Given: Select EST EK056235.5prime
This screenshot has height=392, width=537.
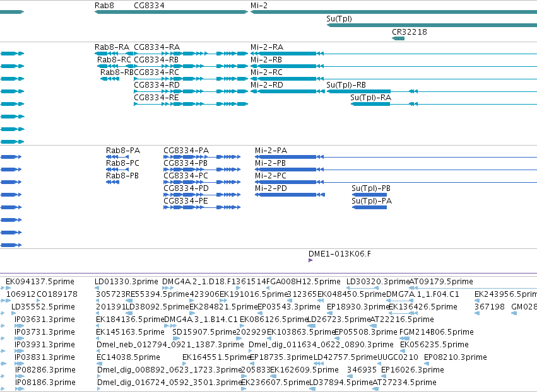Looking at the screenshot, I should click(434, 345).
